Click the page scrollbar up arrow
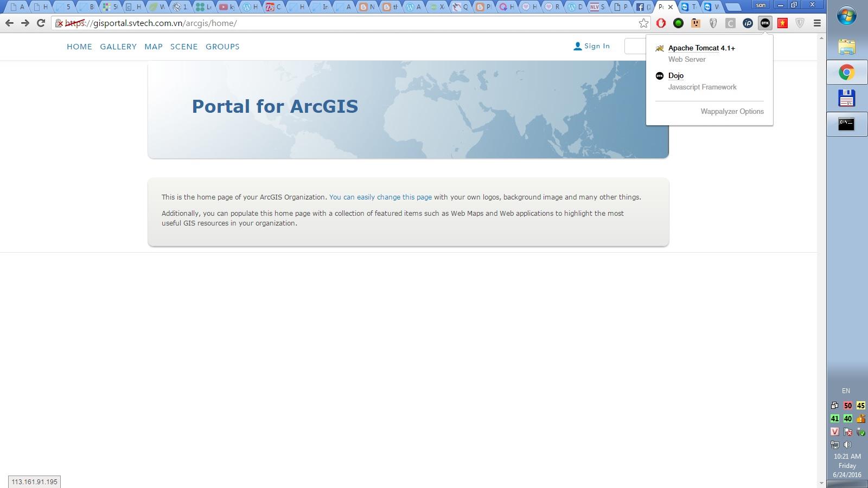Screen dimensions: 868x488 [x=821, y=38]
